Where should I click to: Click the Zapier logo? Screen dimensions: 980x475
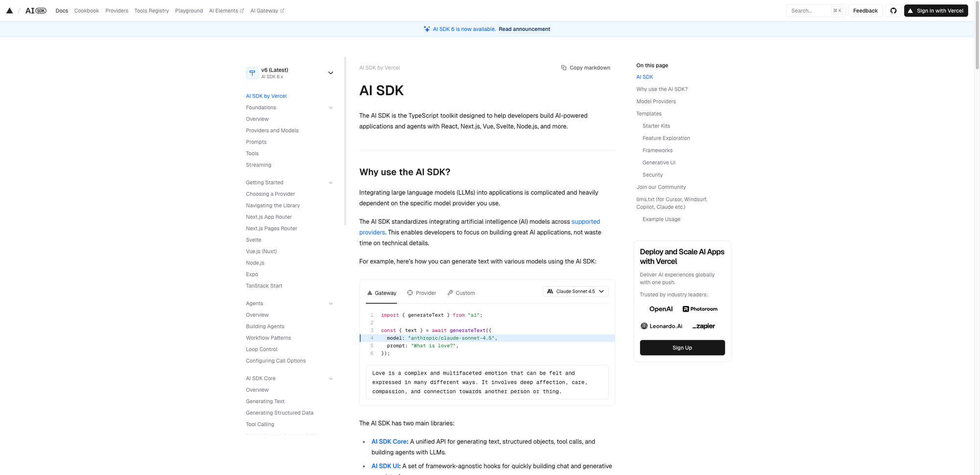703,326
